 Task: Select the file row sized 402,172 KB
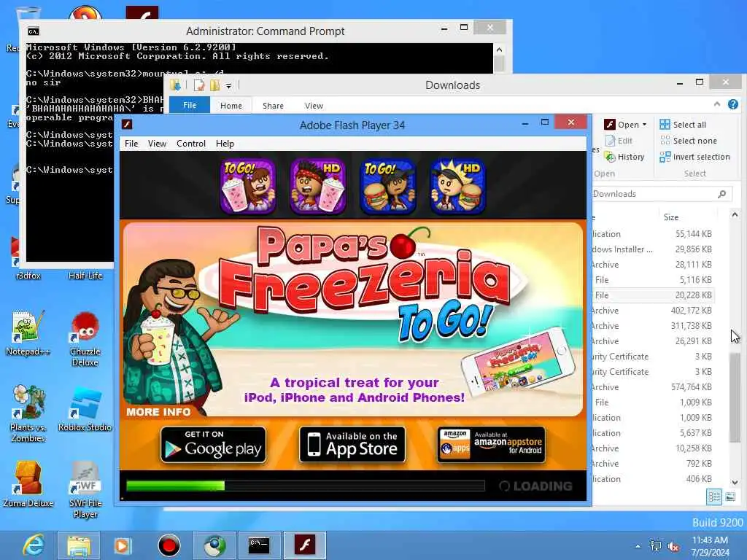tap(653, 311)
